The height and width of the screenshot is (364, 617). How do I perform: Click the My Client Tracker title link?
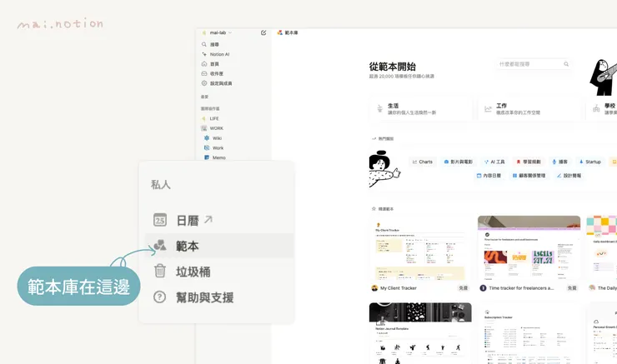coord(399,288)
